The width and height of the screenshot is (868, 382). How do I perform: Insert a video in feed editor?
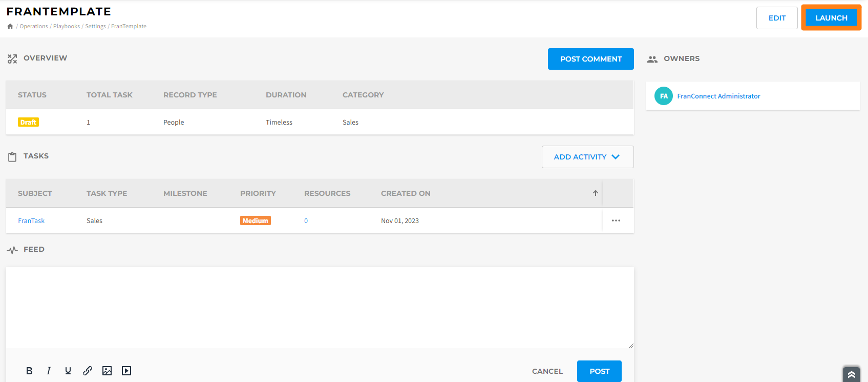(x=126, y=371)
